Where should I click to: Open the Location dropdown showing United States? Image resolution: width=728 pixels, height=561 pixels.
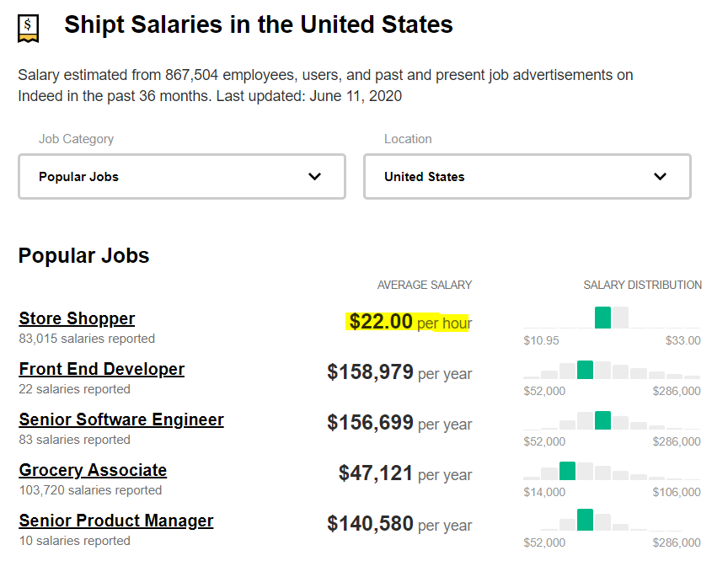point(527,177)
